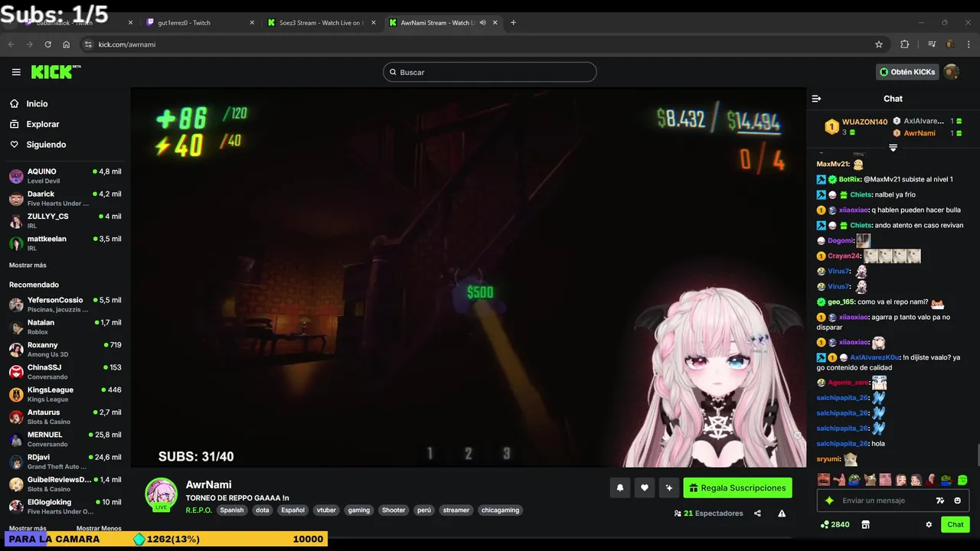Open the channel shop icon
The width and height of the screenshot is (980, 551).
pos(866,525)
